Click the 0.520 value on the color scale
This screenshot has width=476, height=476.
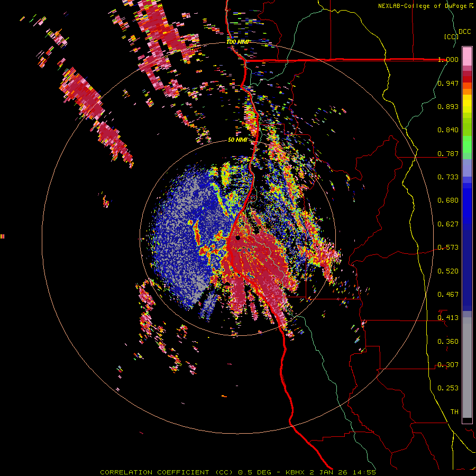pos(448,271)
